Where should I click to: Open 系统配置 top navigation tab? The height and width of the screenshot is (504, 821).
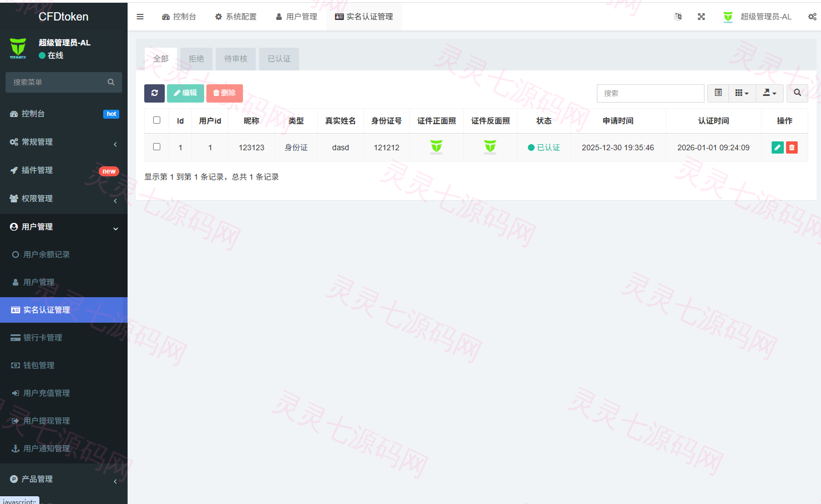(236, 17)
